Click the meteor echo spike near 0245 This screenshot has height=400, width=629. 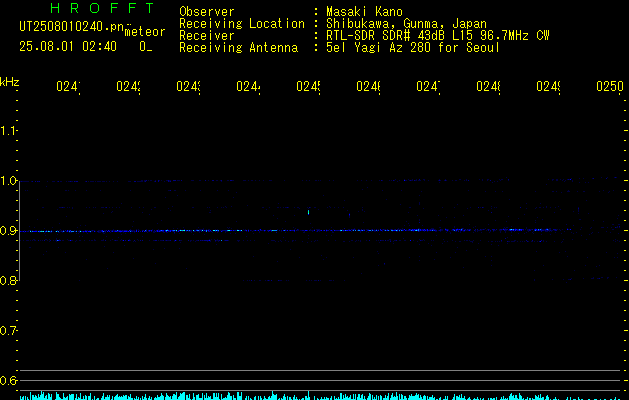308,212
